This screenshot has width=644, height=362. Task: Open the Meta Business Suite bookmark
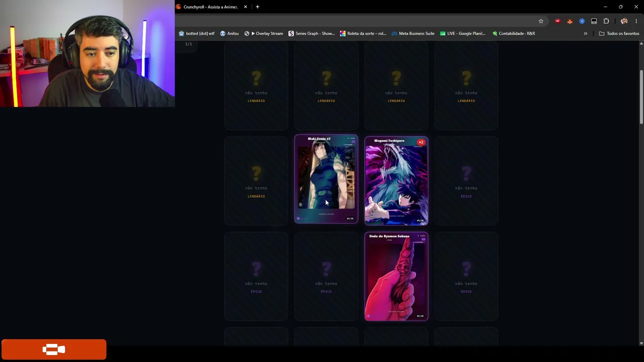[x=413, y=34]
